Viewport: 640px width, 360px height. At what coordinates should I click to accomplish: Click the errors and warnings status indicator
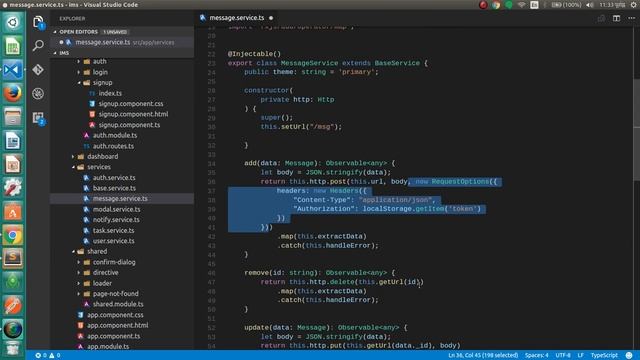[x=48, y=355]
